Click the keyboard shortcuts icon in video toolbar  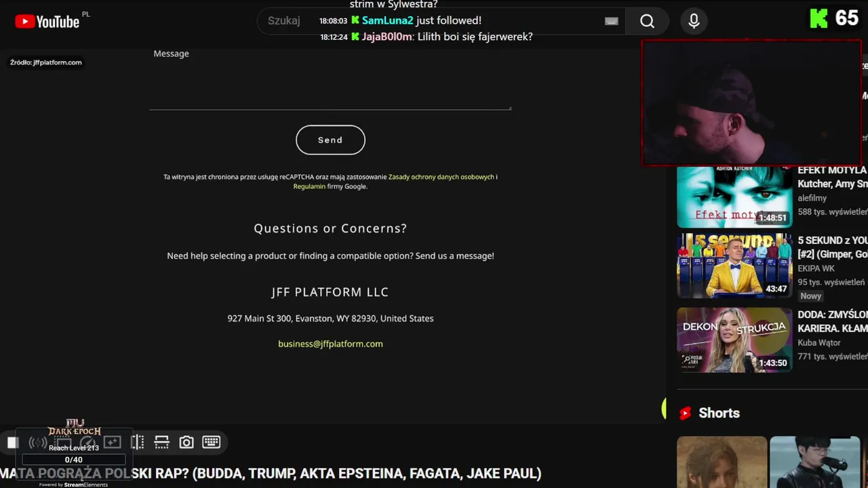[211, 442]
